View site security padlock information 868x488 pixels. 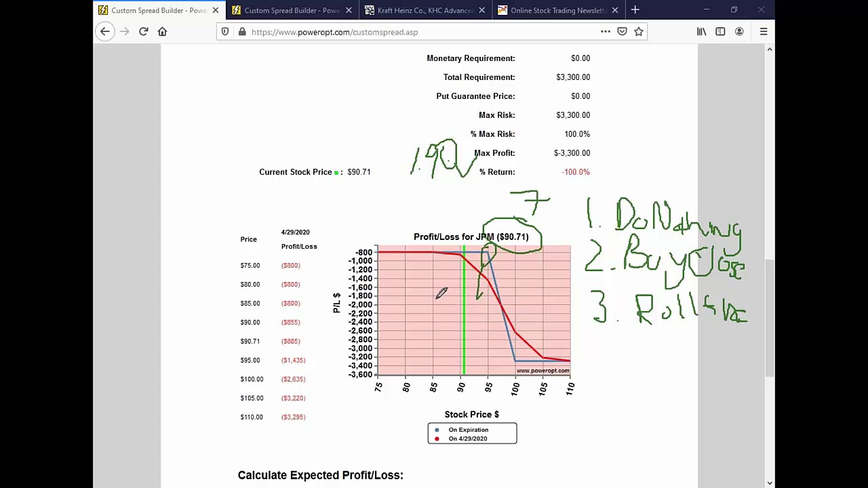click(x=241, y=32)
